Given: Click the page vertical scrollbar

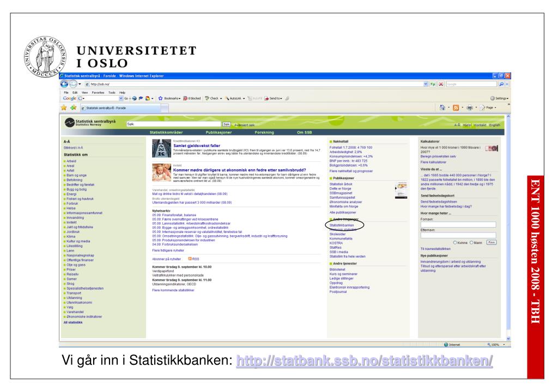Looking at the screenshot, I should 508,228.
